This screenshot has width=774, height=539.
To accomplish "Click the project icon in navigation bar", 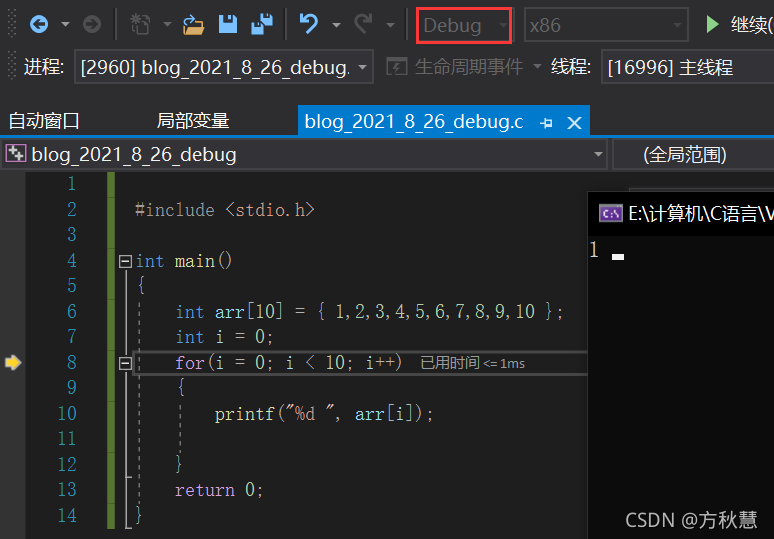I will click(x=15, y=154).
